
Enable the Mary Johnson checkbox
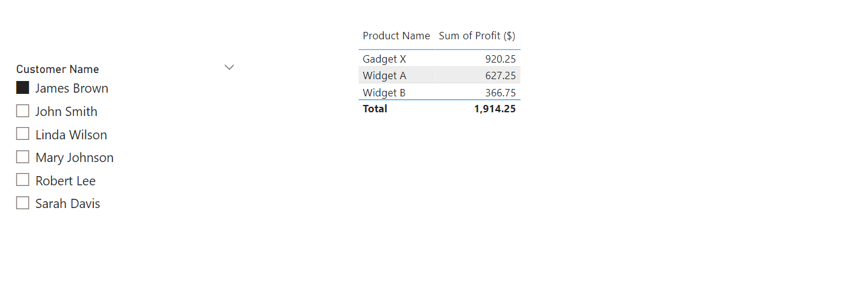click(23, 157)
